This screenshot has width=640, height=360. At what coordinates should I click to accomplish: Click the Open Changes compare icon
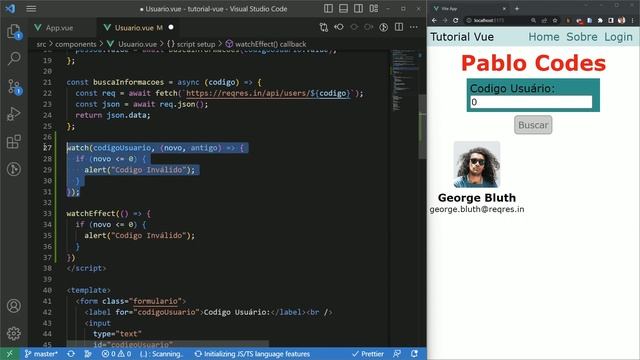324,27
